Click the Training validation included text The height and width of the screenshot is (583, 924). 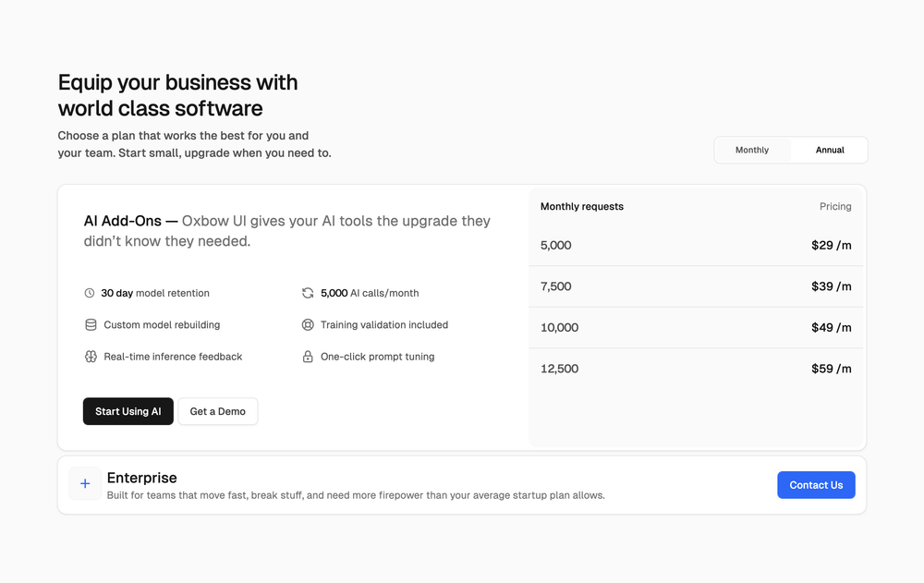point(384,325)
